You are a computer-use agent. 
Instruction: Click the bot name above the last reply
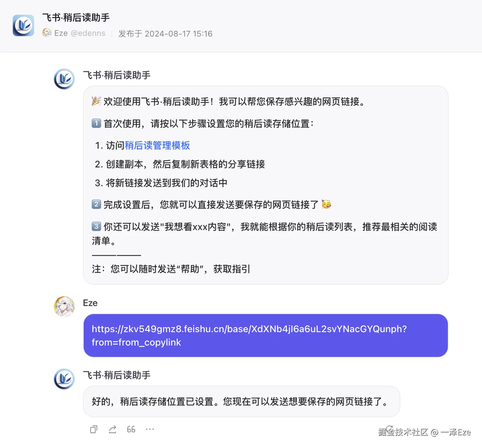tap(117, 375)
